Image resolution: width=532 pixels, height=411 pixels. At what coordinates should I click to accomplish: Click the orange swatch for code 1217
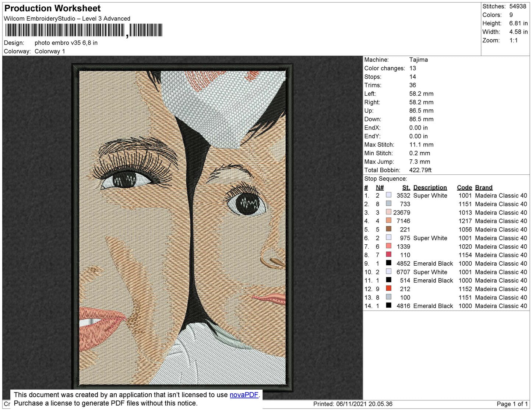click(388, 220)
